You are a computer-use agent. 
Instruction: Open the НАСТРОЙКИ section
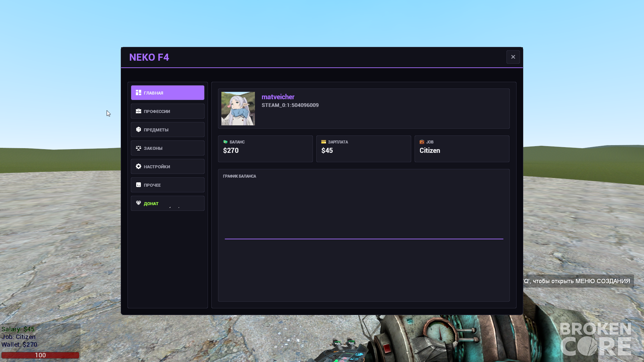168,167
